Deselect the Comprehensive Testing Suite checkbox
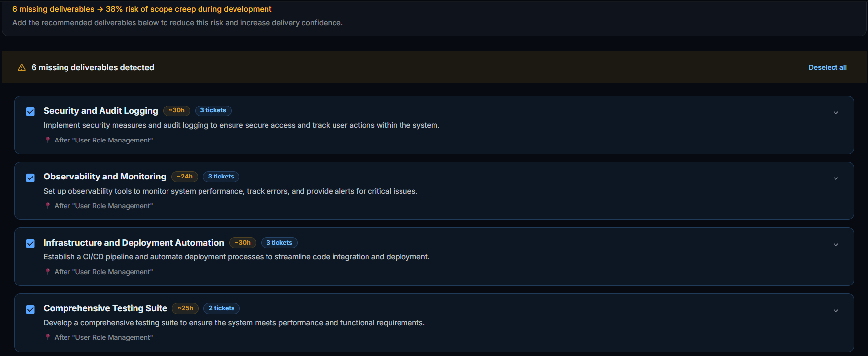Image resolution: width=868 pixels, height=356 pixels. [31, 309]
